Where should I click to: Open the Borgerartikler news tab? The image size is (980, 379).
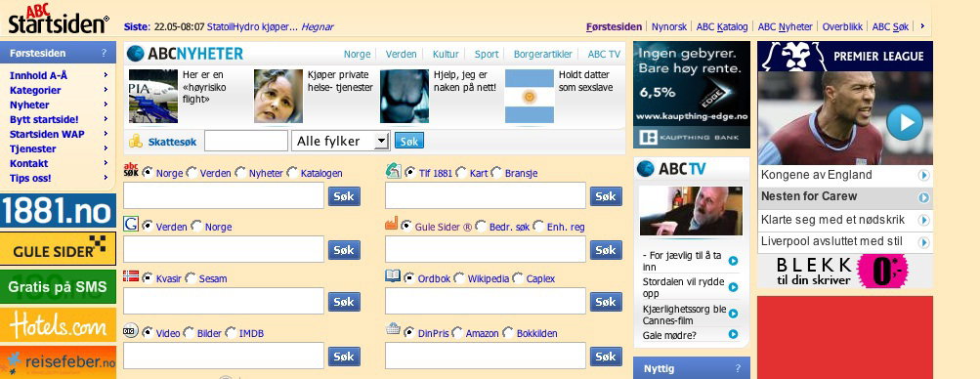point(542,55)
